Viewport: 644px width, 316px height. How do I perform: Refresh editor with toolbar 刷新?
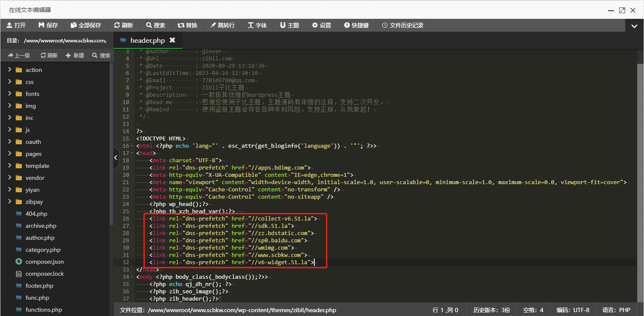pyautogui.click(x=124, y=25)
